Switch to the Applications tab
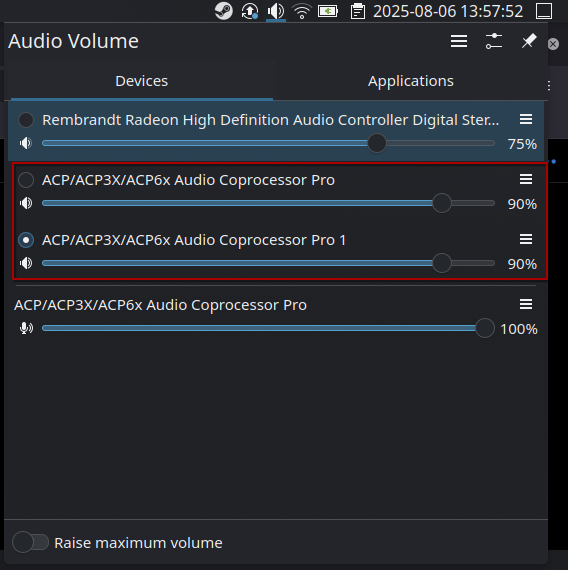 [x=411, y=81]
